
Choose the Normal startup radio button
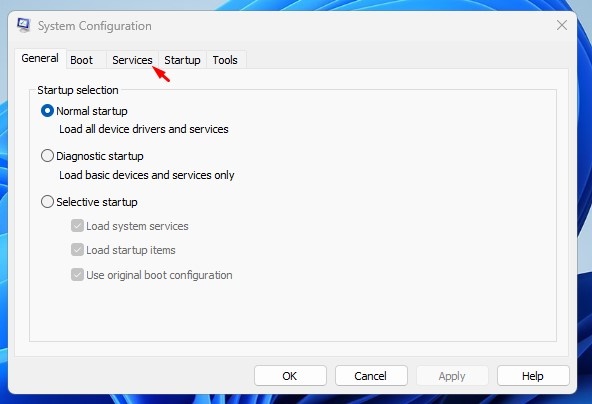(47, 111)
